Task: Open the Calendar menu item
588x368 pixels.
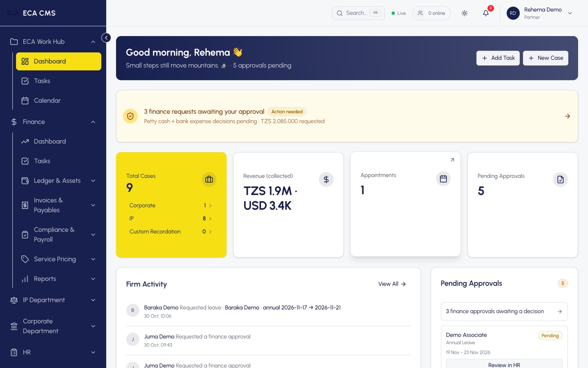Action: point(58,101)
